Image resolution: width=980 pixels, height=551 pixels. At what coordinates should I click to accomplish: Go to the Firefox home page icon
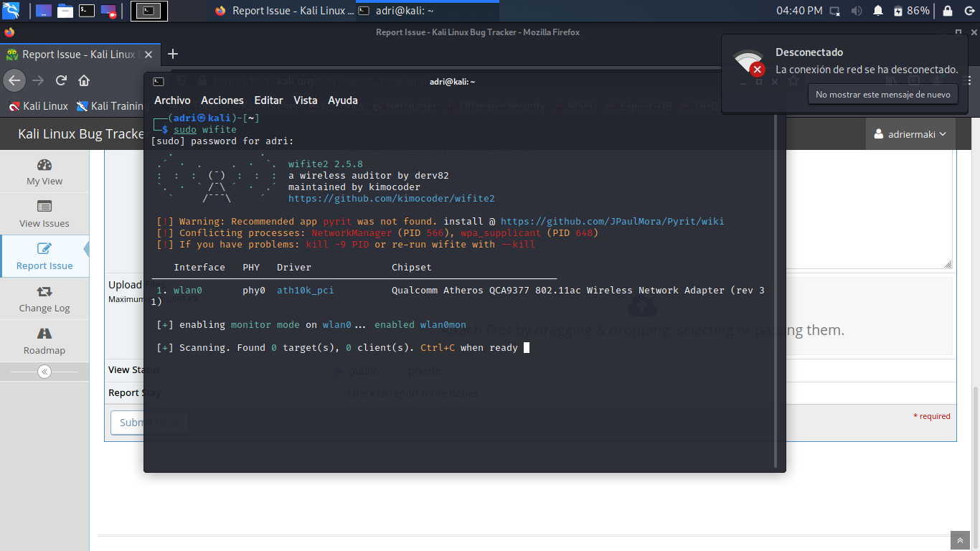(x=84, y=80)
